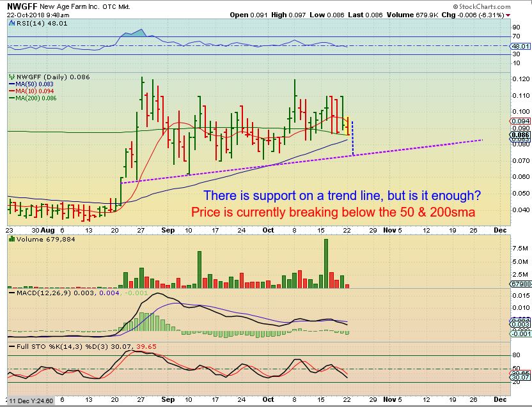Viewport: 532px width, 407px height.
Task: Click the blue trend line support annotation text
Action: [342, 196]
